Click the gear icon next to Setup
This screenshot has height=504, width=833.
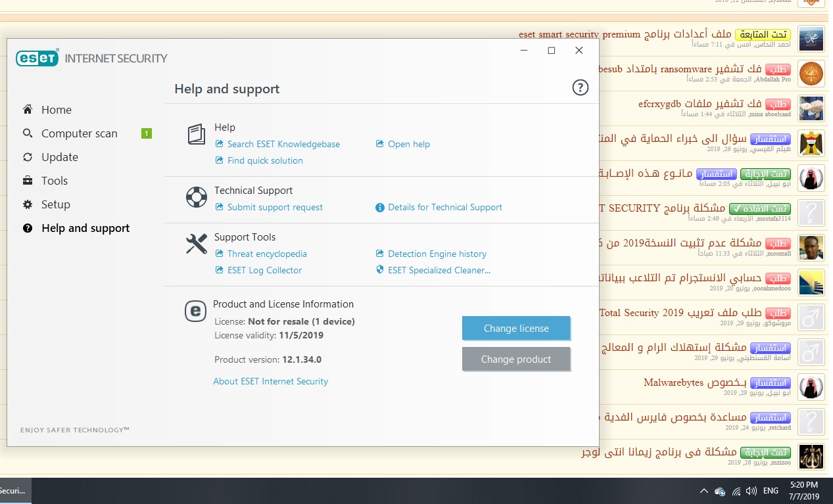(28, 204)
